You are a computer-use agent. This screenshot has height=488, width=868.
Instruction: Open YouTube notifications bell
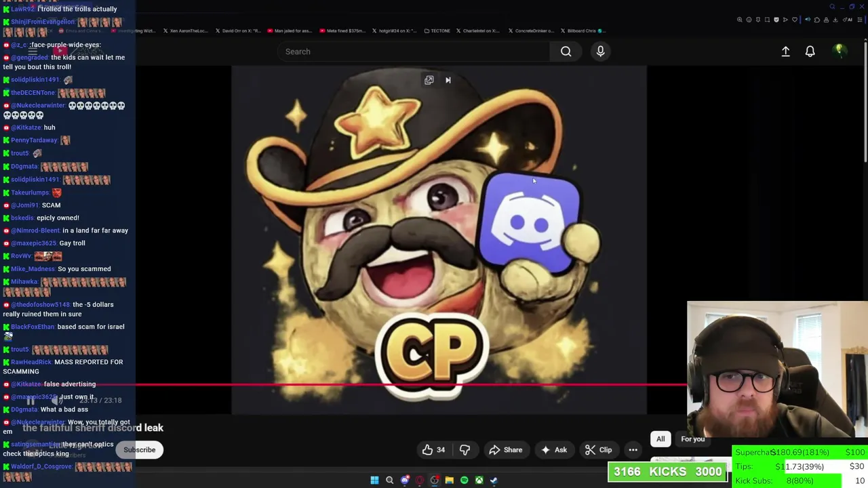pos(810,52)
